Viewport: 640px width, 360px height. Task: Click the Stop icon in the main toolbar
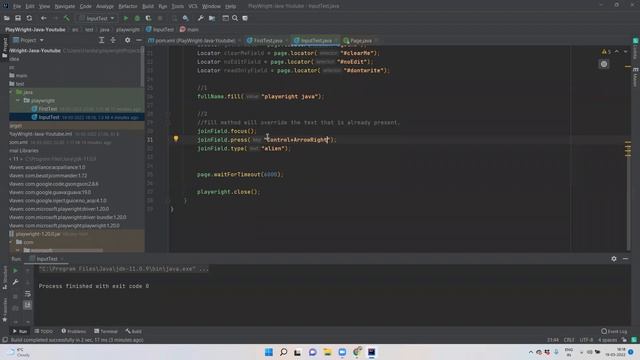pos(160,18)
